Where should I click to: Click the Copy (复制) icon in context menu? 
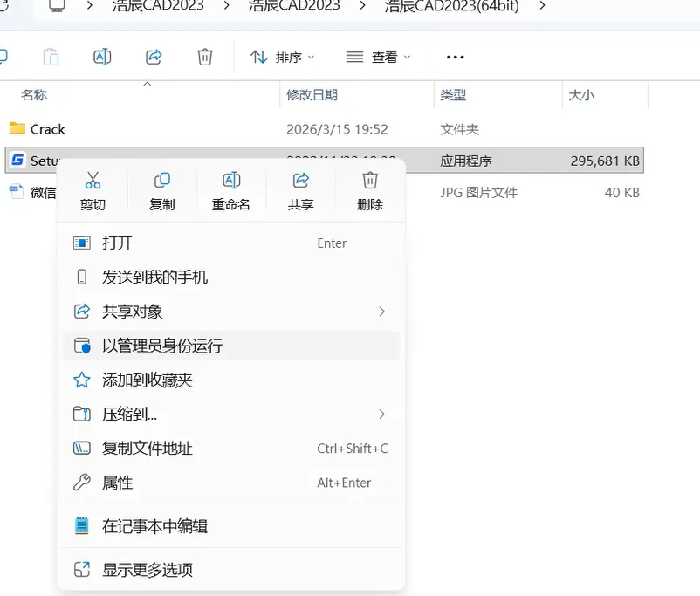pos(162,181)
